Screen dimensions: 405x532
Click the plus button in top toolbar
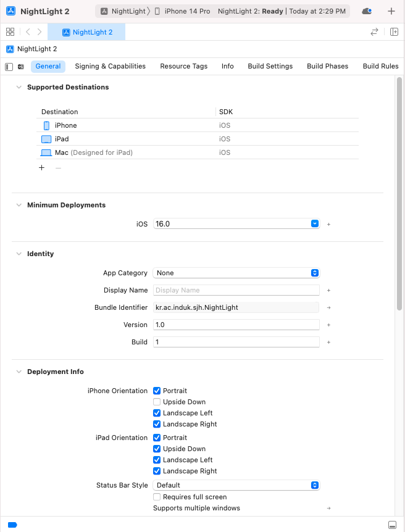tap(391, 11)
